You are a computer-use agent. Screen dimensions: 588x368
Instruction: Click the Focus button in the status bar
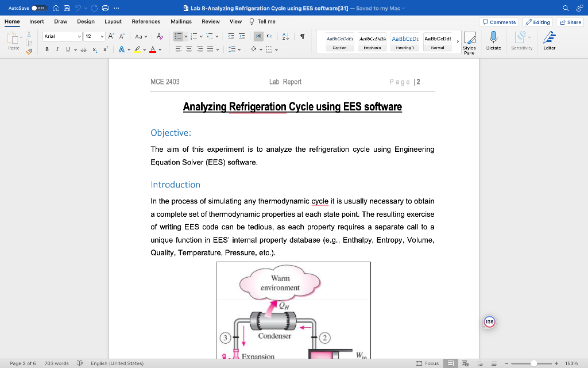click(427, 363)
